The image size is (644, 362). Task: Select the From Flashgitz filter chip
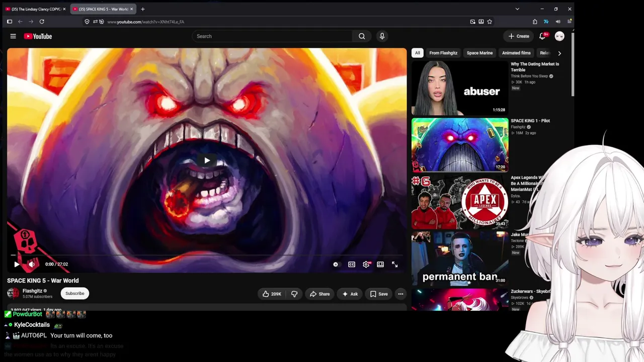pos(443,53)
